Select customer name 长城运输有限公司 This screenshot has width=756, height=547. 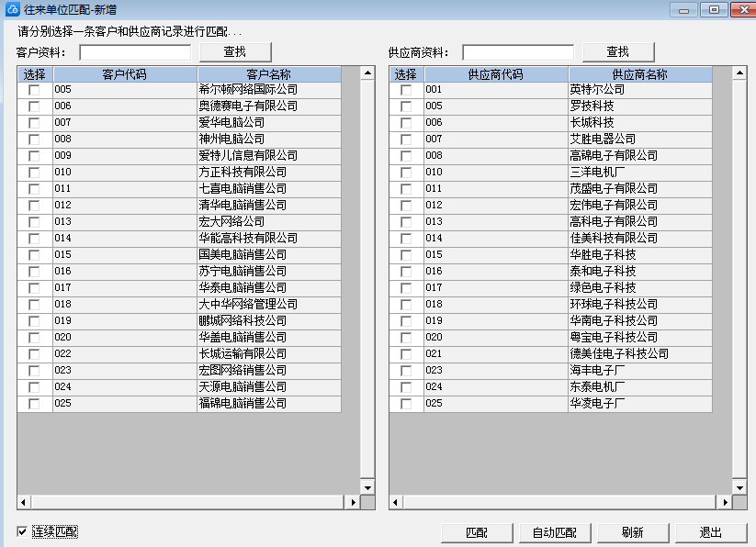243,353
